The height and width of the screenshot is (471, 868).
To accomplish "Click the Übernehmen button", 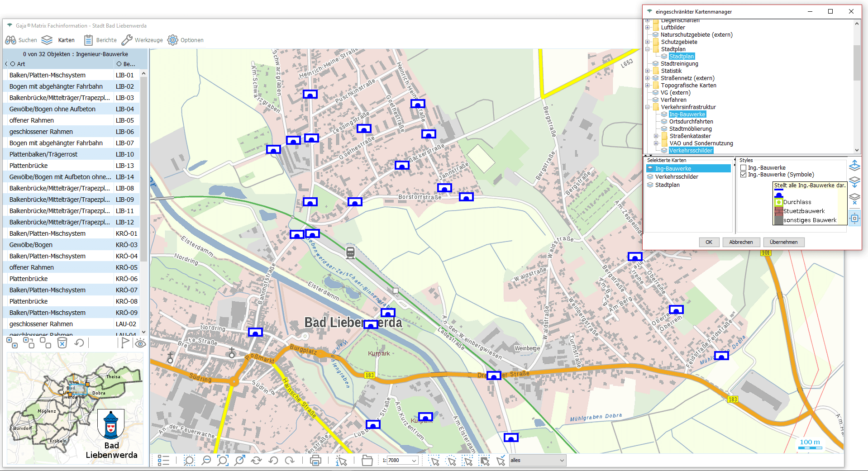I will pyautogui.click(x=783, y=242).
